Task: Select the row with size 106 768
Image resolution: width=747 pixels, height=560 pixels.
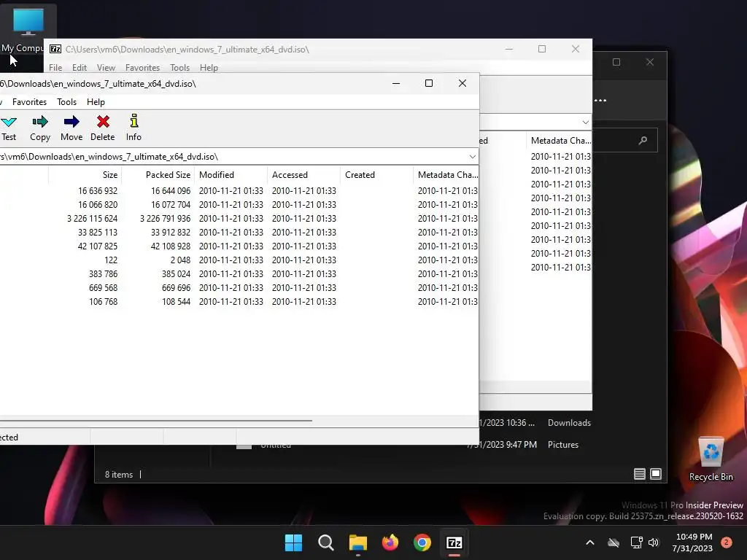Action: [x=239, y=301]
